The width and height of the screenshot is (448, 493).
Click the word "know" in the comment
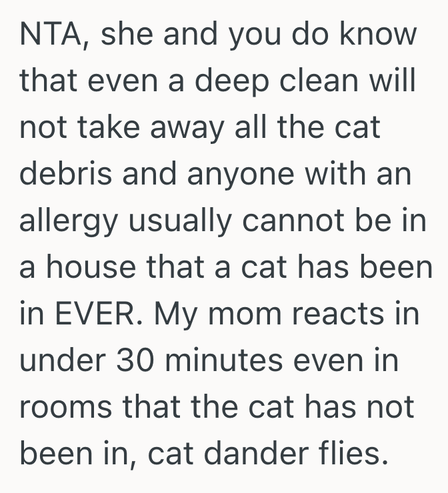tap(379, 35)
